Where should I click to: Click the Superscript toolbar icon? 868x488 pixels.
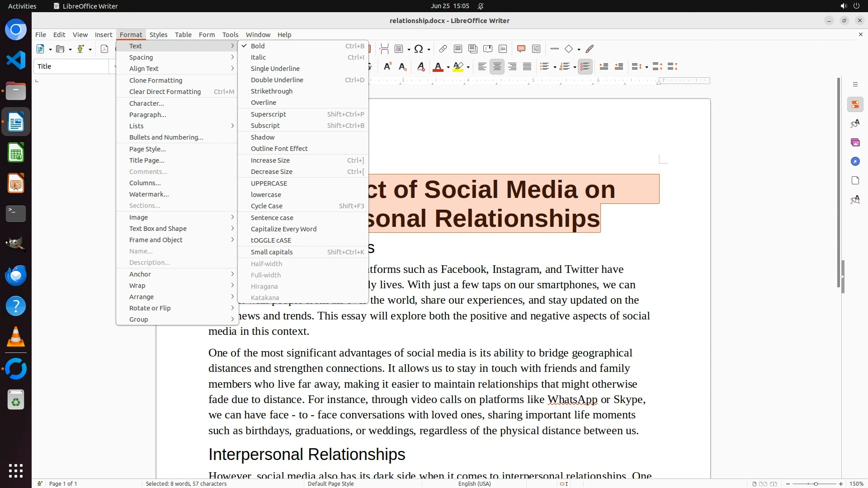387,67
